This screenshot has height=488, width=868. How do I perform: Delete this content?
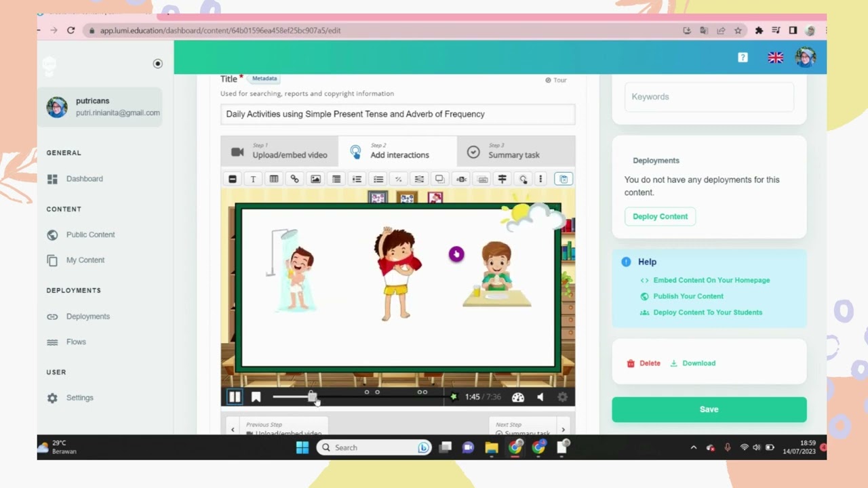(x=644, y=363)
